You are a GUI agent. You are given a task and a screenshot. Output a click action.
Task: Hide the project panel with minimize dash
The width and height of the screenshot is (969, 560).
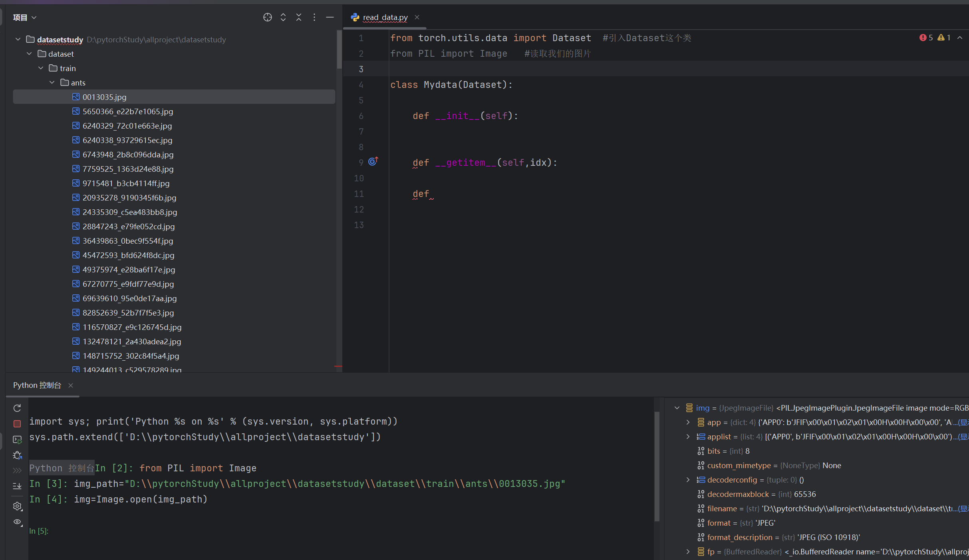330,17
